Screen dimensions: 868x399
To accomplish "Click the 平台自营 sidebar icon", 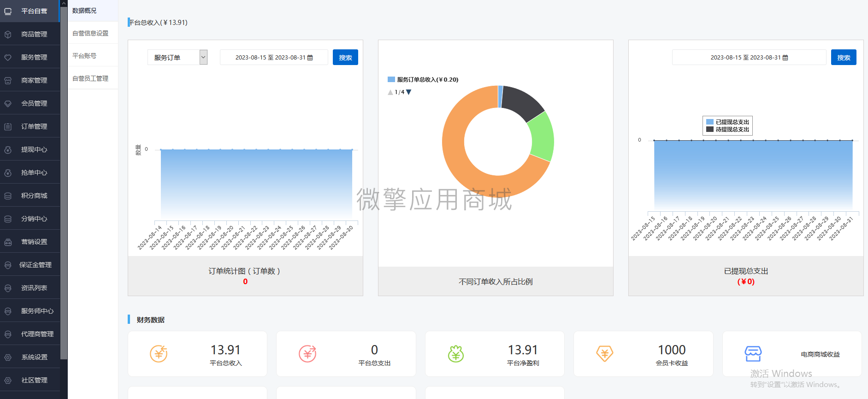I will 8,11.
